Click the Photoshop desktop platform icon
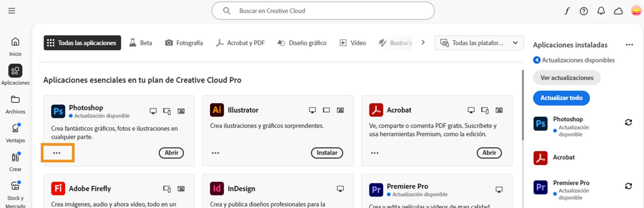The image size is (644, 208). pyautogui.click(x=153, y=111)
